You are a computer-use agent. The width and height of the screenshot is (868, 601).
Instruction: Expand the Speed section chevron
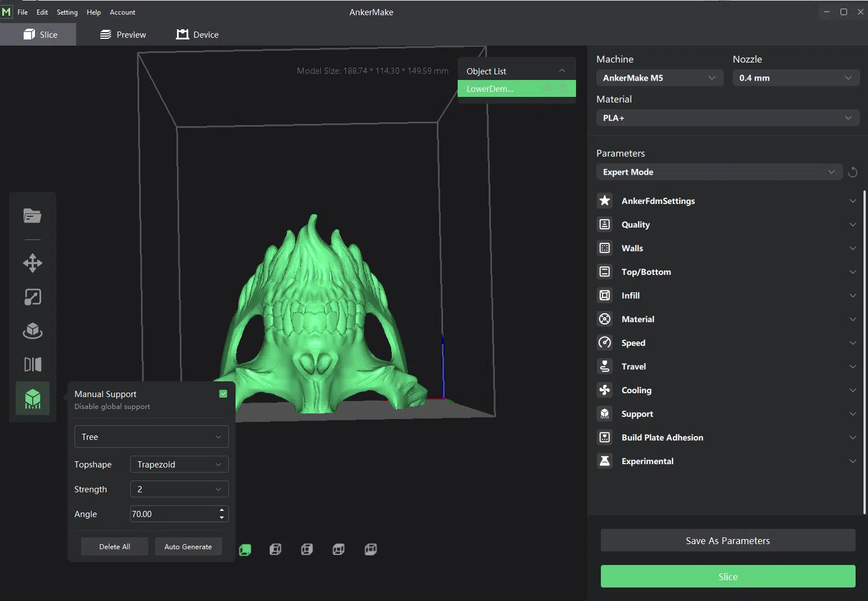tap(852, 343)
